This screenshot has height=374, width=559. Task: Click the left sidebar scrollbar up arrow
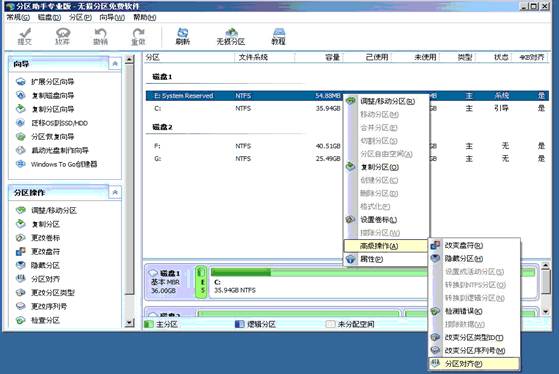tap(129, 60)
